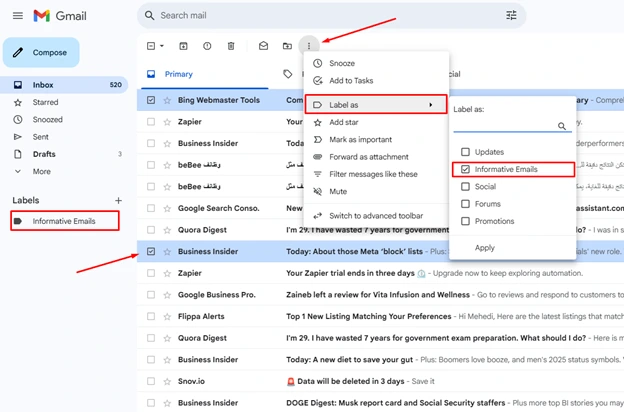The width and height of the screenshot is (624, 412).
Task: Open the select-all checkbox dropdown arrow
Action: click(x=162, y=46)
